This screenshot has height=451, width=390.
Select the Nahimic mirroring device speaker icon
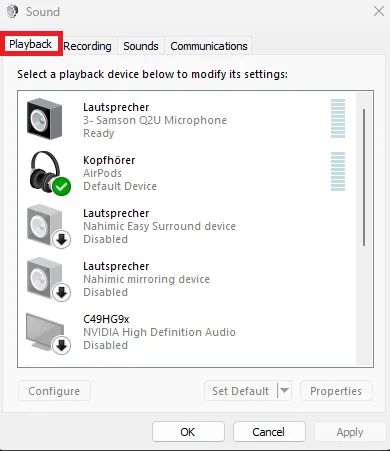(48, 279)
